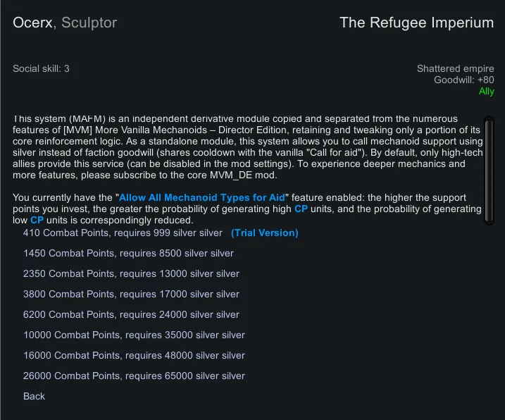This screenshot has height=420, width=505.
Task: Pick the 26000 Combat Points option
Action: pyautogui.click(x=134, y=376)
